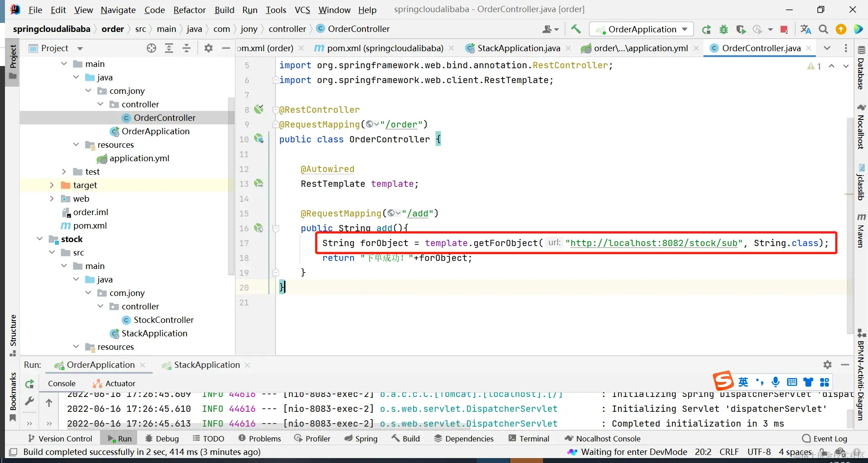The width and height of the screenshot is (868, 463).
Task: Collapse the order resources folder
Action: tap(76, 145)
